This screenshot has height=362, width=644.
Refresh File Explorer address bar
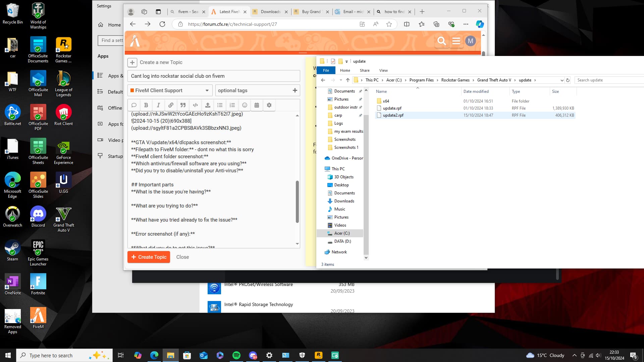coord(568,80)
